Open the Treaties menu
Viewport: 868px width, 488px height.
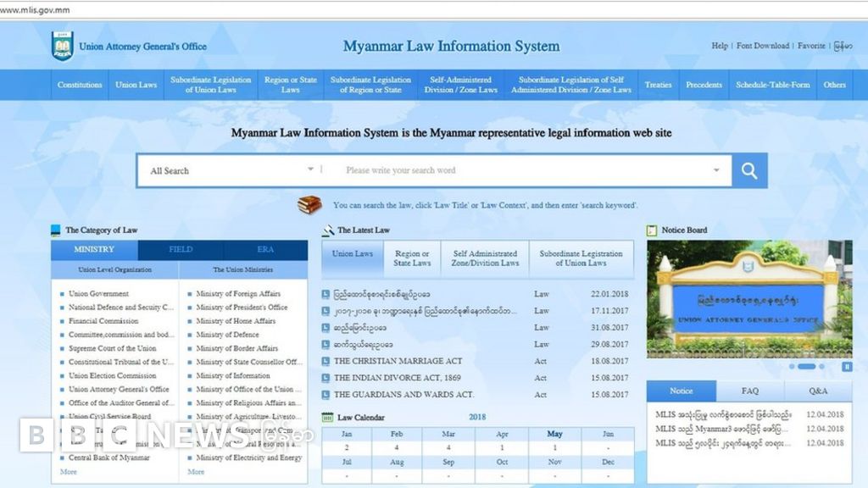pos(659,85)
